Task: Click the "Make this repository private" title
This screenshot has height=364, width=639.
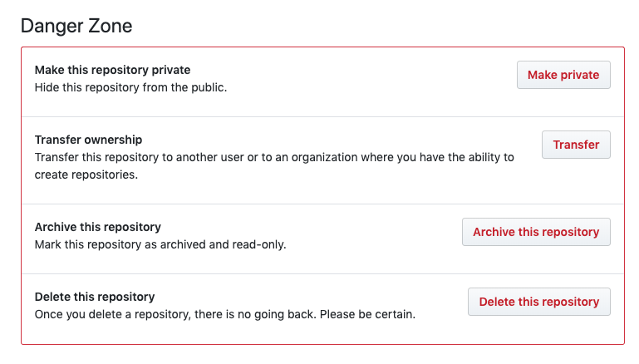Action: pyautogui.click(x=112, y=70)
